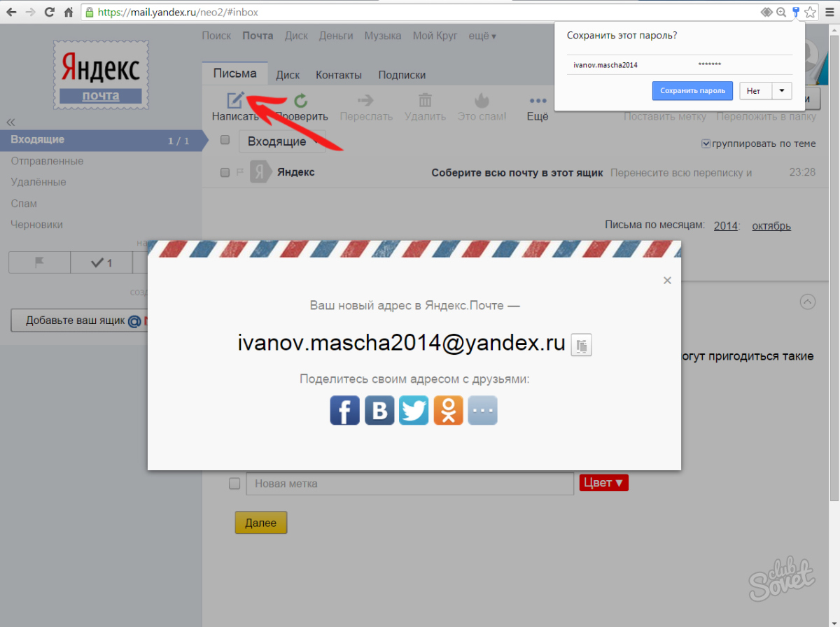840x627 pixels.
Task: Open Музыка in the top navigation
Action: pos(383,36)
